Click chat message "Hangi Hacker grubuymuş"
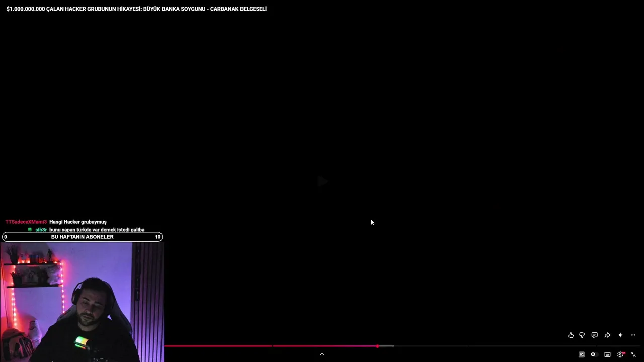The image size is (644, 362). (x=78, y=222)
